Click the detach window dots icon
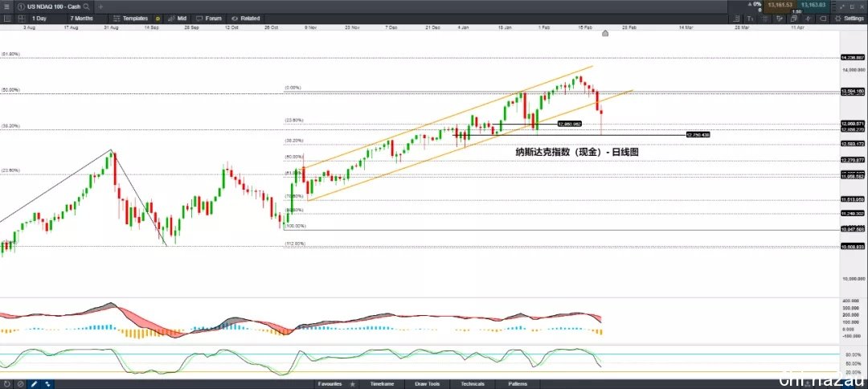Image resolution: width=868 pixels, height=389 pixels. coord(841,6)
